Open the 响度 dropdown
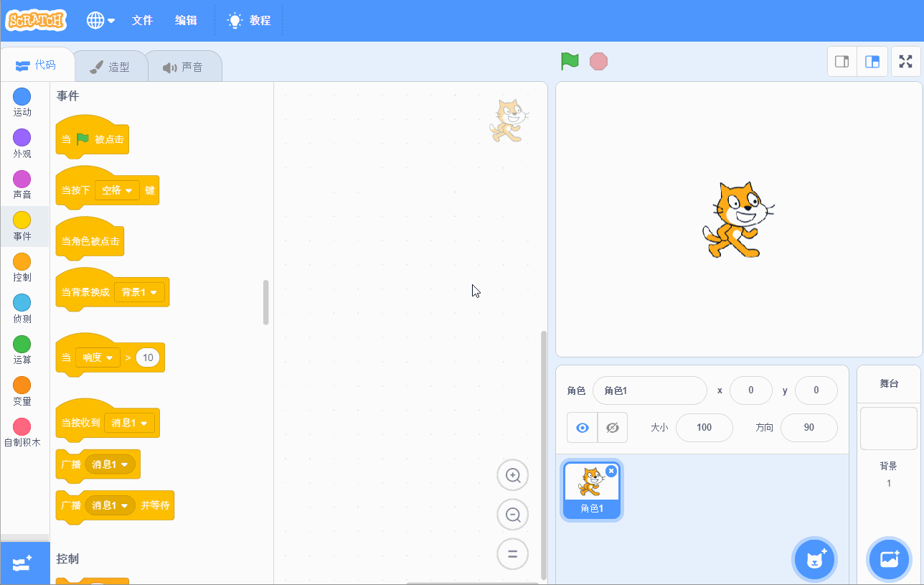This screenshot has height=585, width=924. [98, 357]
